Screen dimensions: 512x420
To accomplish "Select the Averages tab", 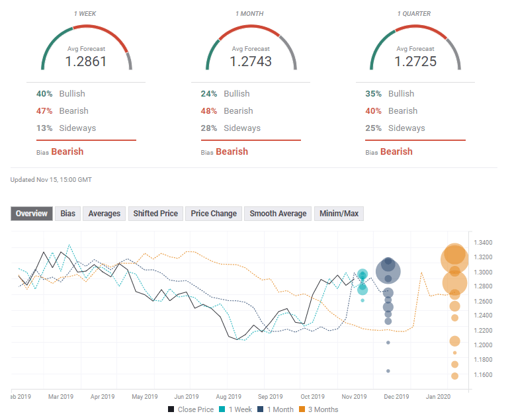I will click(104, 214).
